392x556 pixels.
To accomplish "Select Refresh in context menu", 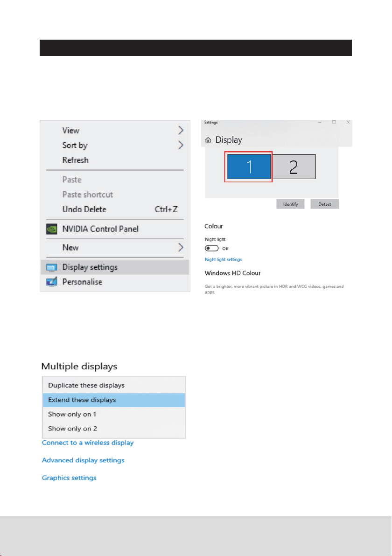I will pos(76,160).
